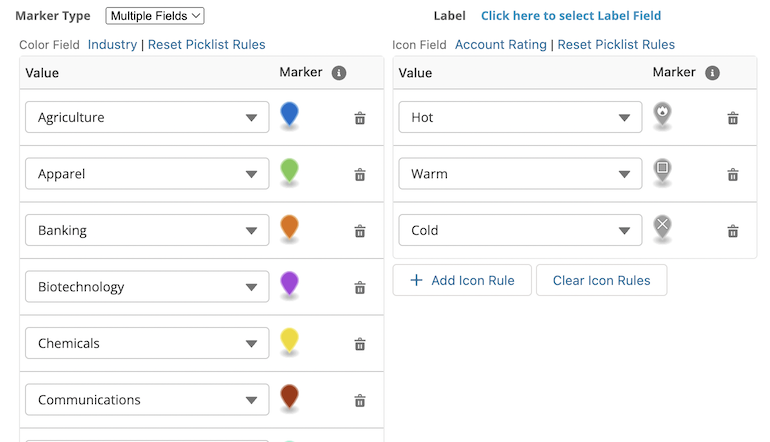Image resolution: width=770 pixels, height=442 pixels.
Task: Open the Biotechnology value dropdown
Action: tap(147, 287)
